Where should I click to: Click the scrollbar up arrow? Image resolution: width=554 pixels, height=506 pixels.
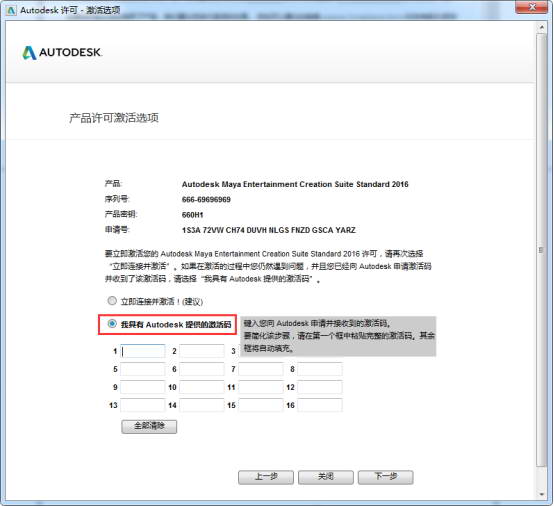pyautogui.click(x=541, y=27)
